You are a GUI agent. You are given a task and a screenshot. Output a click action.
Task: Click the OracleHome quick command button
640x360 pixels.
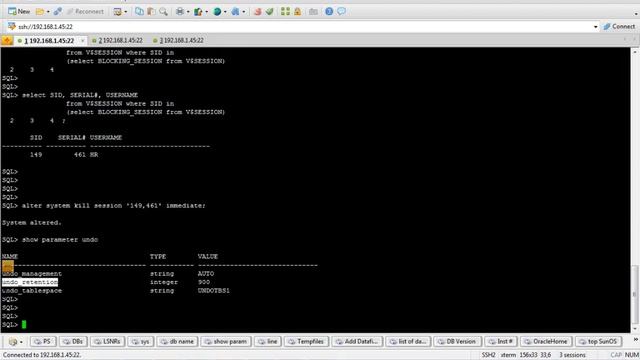point(546,341)
